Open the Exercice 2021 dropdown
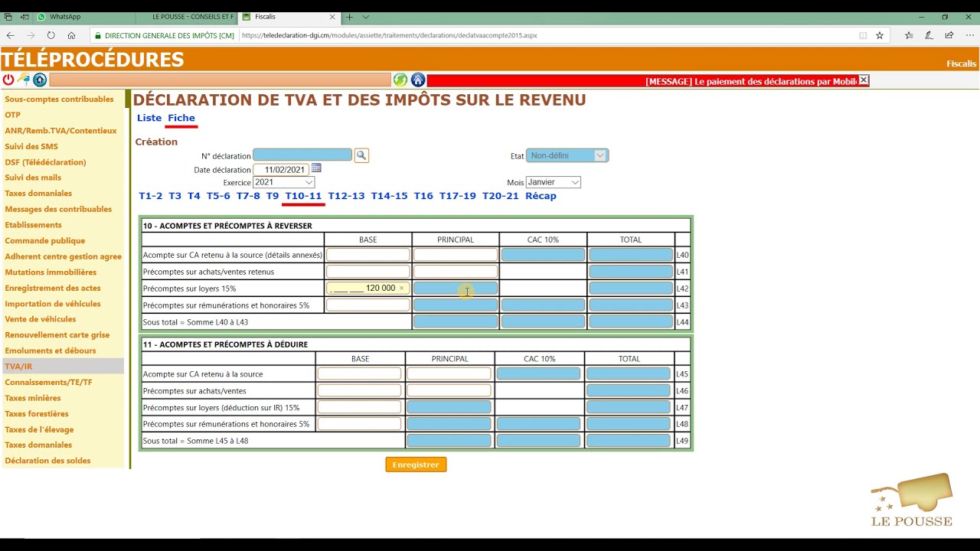 click(x=283, y=182)
